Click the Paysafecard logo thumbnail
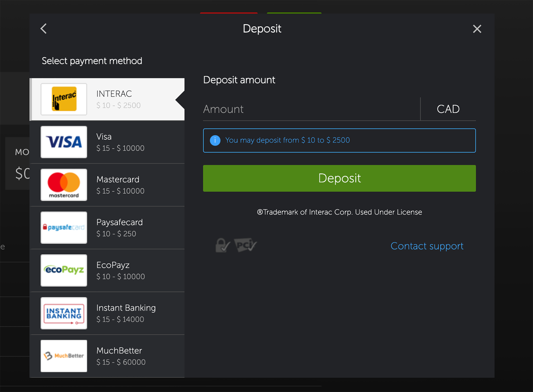 tap(64, 228)
